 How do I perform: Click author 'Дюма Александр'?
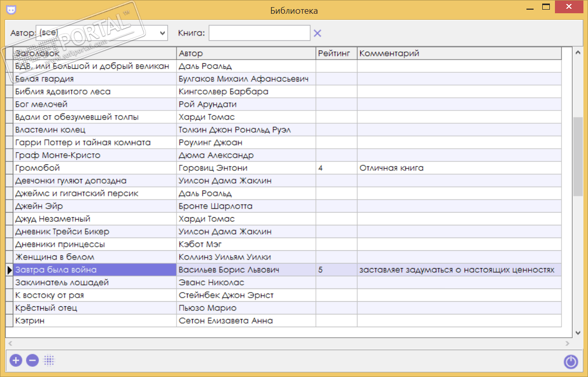(x=246, y=155)
